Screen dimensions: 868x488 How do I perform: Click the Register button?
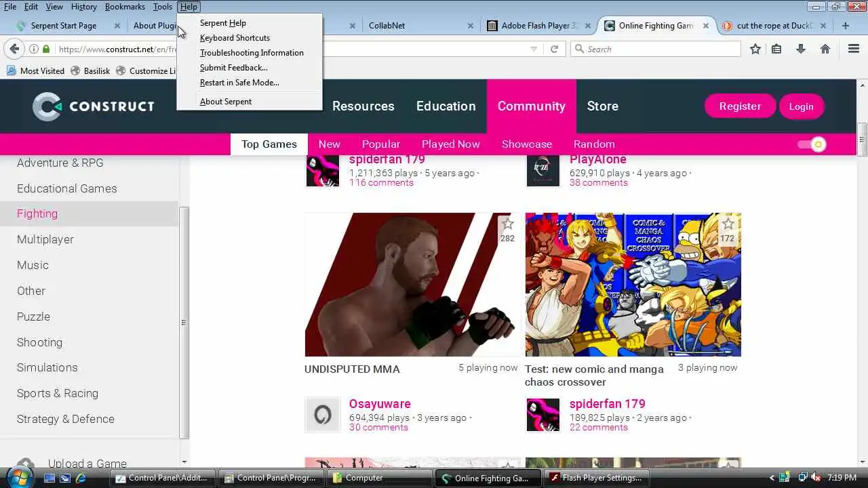tap(740, 106)
